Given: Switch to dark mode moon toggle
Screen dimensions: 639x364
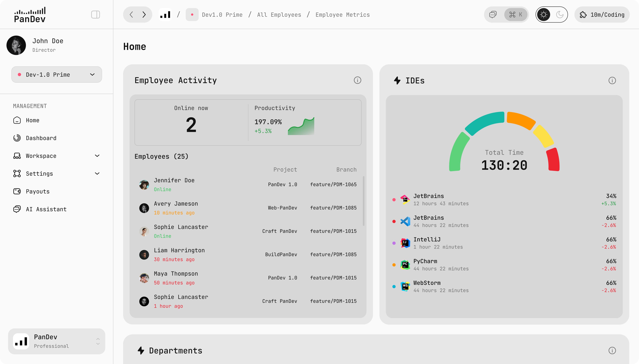Looking at the screenshot, I should [x=560, y=14].
